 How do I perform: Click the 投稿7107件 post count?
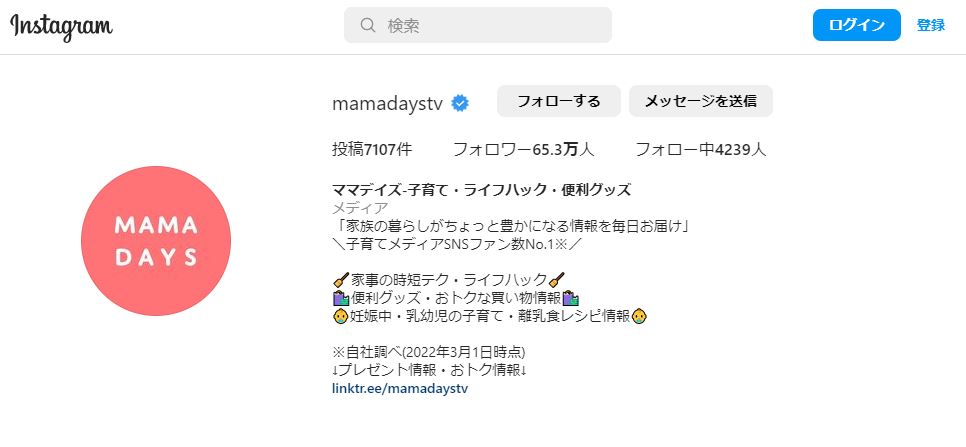pyautogui.click(x=372, y=149)
